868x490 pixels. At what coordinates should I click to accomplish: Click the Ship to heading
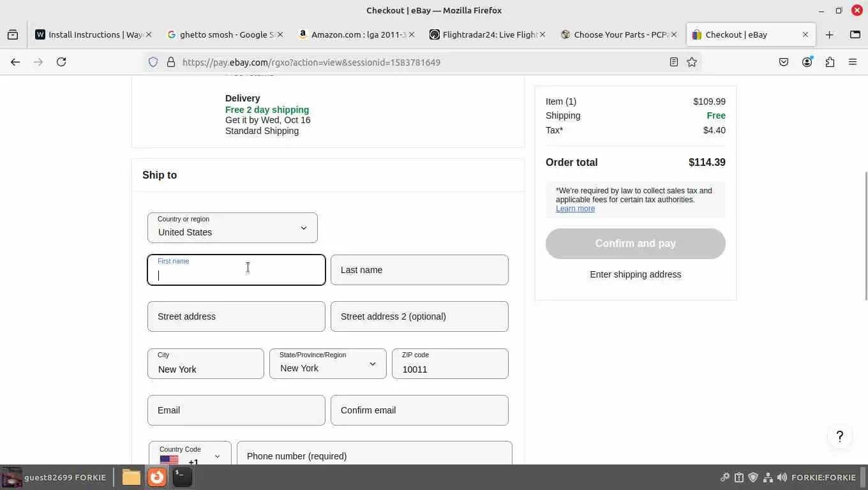click(x=160, y=175)
